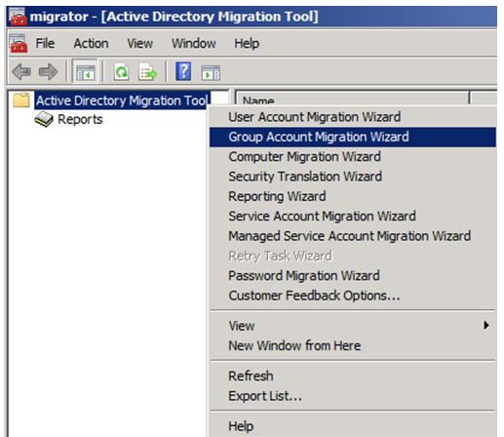Click the toolbox icon beside File menu
504x437 pixels.
click(x=19, y=43)
